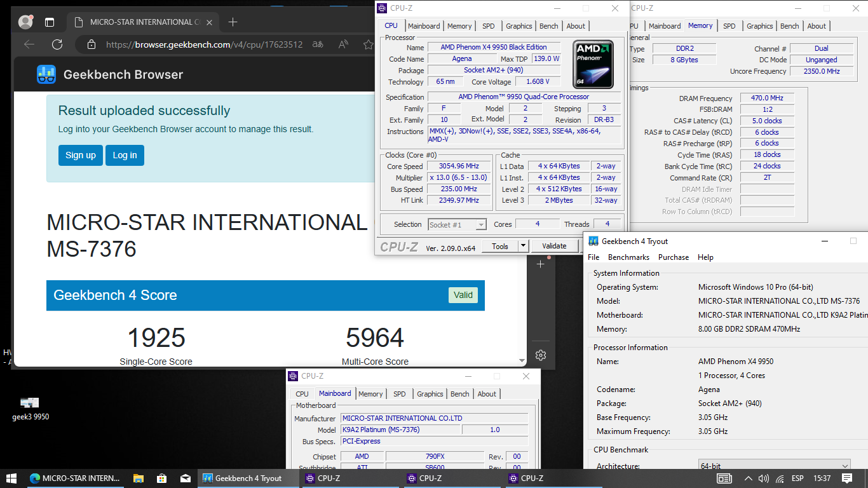Select Core Speed value 3054.96 MHz
Viewport: 868px width, 488px height.
point(459,166)
